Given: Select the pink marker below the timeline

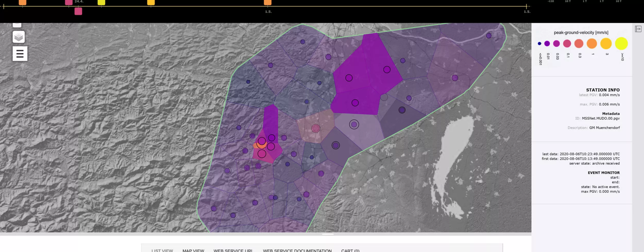Looking at the screenshot, I should 78,11.
